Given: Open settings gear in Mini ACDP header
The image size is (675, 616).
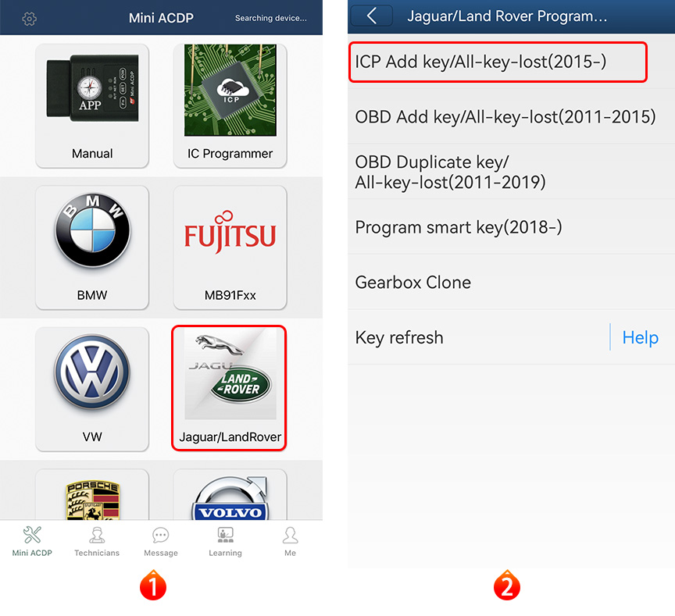Looking at the screenshot, I should 30,18.
